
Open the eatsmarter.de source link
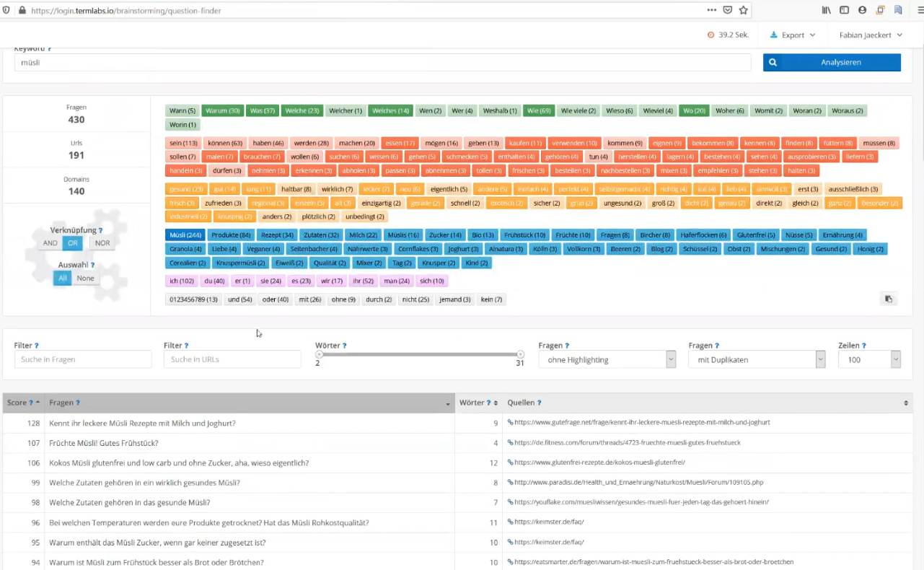pos(654,562)
